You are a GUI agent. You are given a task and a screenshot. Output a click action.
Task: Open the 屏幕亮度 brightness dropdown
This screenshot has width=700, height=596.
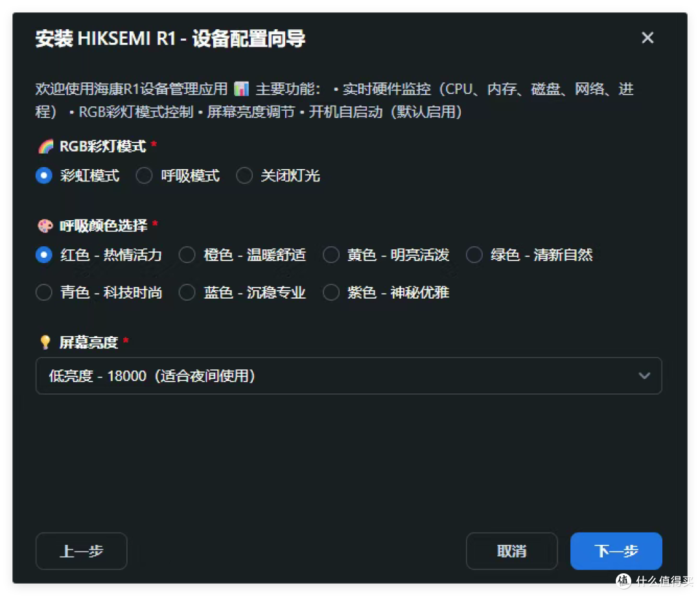[x=349, y=376]
